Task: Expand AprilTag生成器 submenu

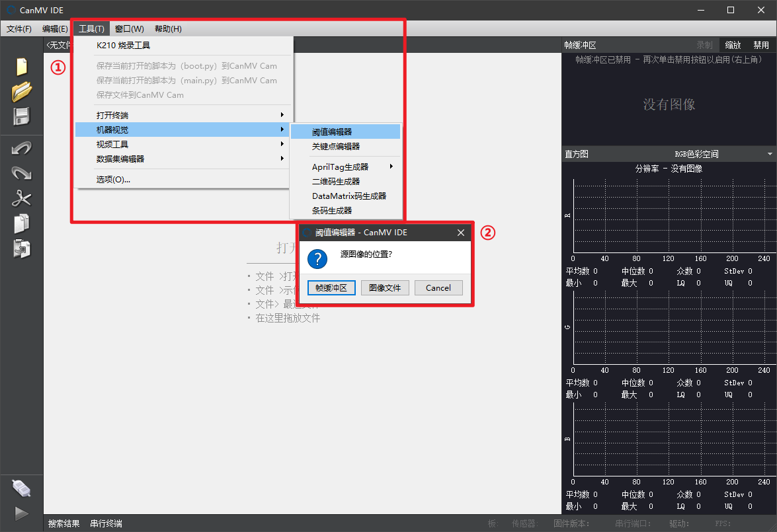Action: pyautogui.click(x=345, y=167)
